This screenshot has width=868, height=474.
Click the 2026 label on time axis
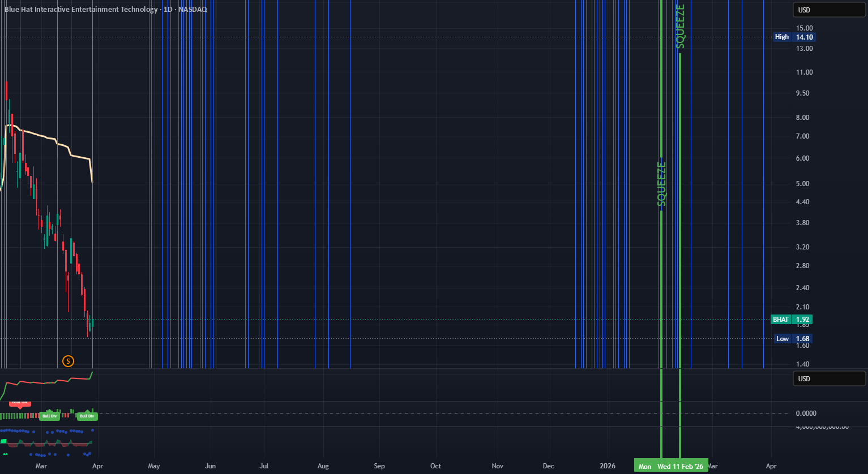pos(608,466)
